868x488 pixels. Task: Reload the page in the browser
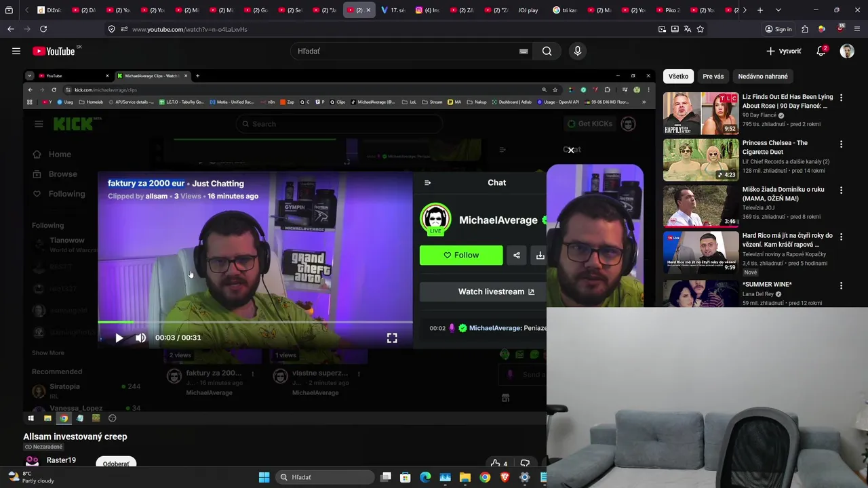(43, 29)
